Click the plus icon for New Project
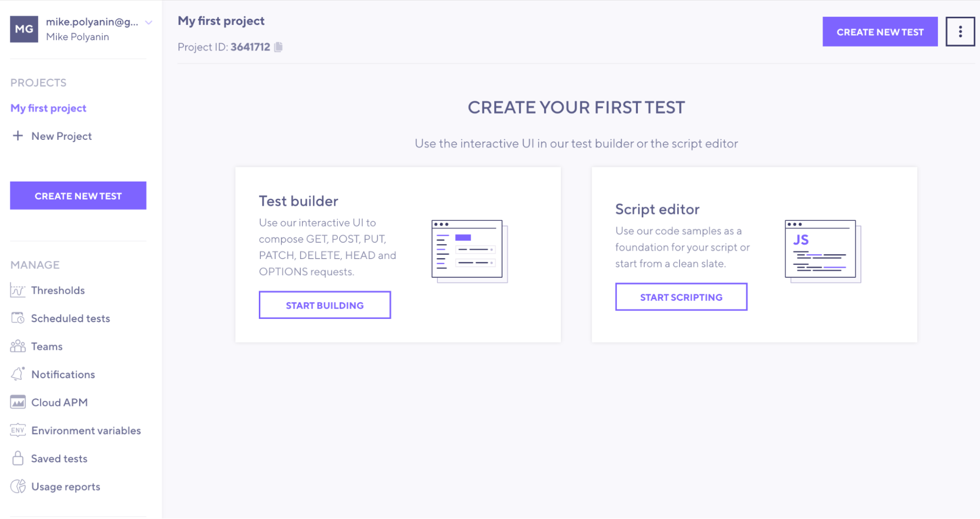980x519 pixels. 18,136
